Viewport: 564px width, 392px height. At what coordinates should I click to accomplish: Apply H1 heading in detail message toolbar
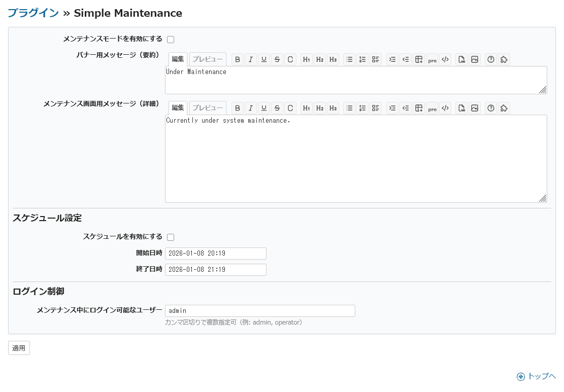(307, 108)
